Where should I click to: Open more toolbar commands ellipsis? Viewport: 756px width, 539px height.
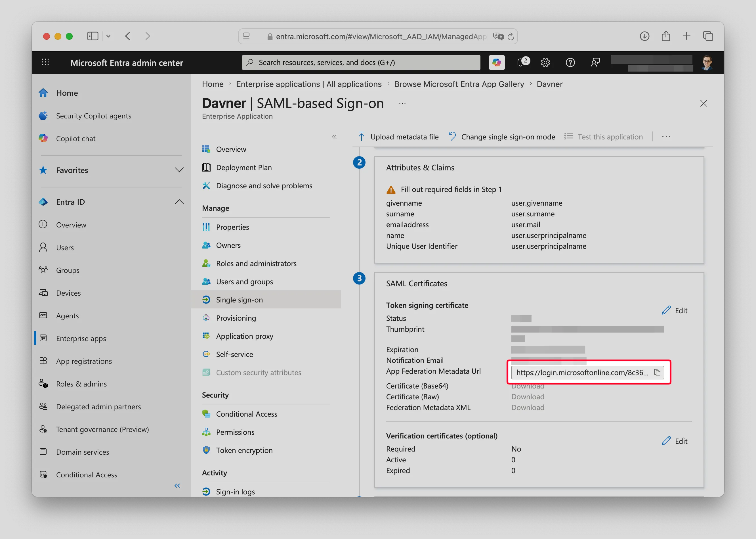click(666, 137)
